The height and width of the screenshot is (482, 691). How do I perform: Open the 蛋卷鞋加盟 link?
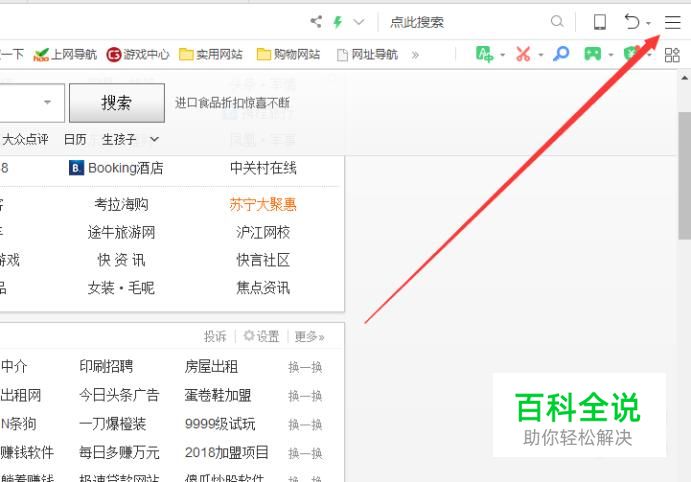(x=218, y=395)
